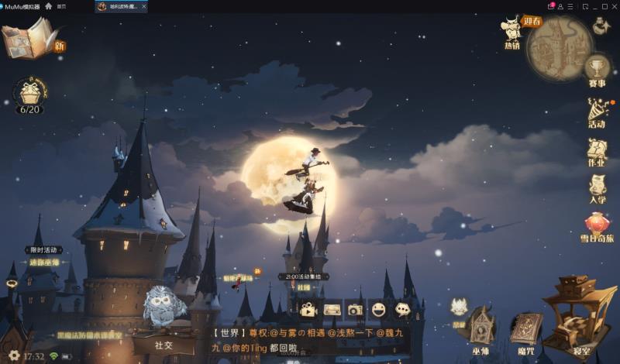The height and width of the screenshot is (364, 620).
Task: Click the 世界 channel chat message
Action: point(308,340)
